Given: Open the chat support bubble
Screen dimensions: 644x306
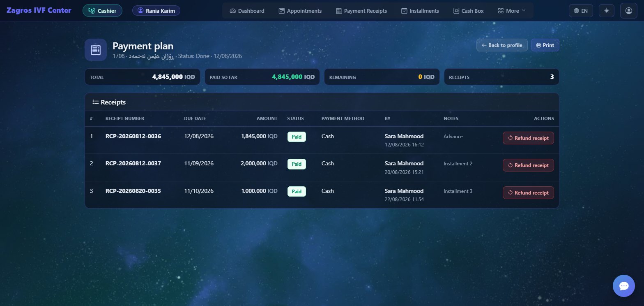Looking at the screenshot, I should pyautogui.click(x=623, y=286).
